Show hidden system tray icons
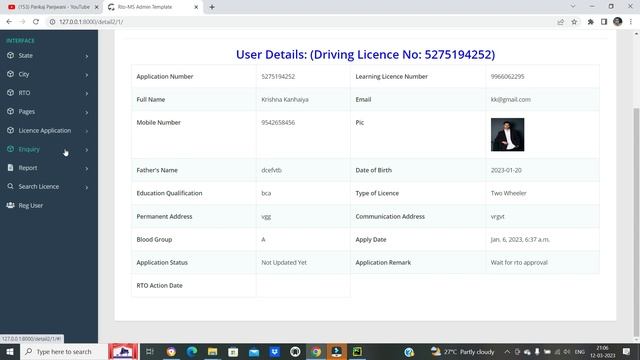Screen dimensions: 640x360 point(507,351)
